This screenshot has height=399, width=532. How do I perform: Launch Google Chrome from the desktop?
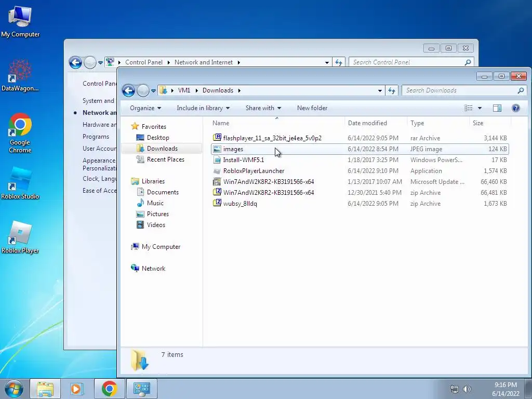click(x=20, y=133)
